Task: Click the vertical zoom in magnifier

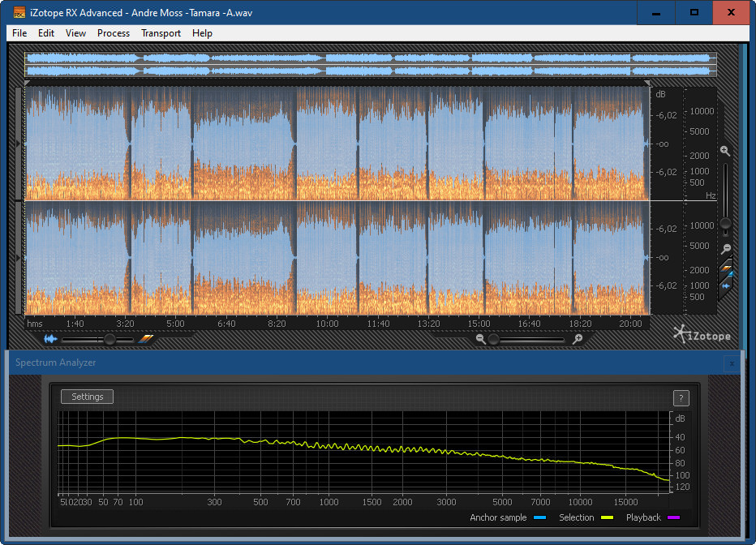Action: [725, 151]
